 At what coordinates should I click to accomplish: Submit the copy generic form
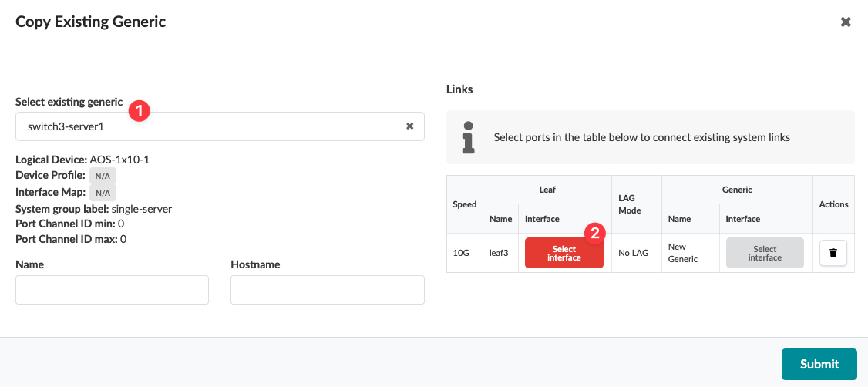coord(819,364)
